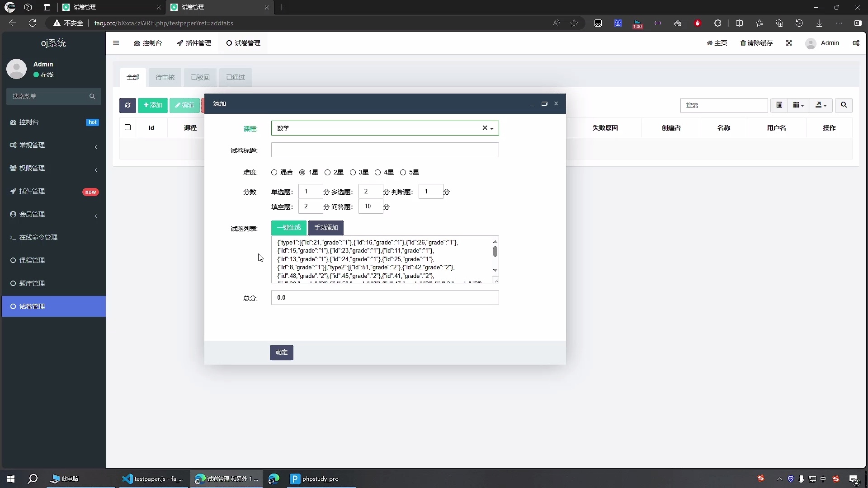Reload the page with browser refresh
868x488 pixels.
pos(33,23)
